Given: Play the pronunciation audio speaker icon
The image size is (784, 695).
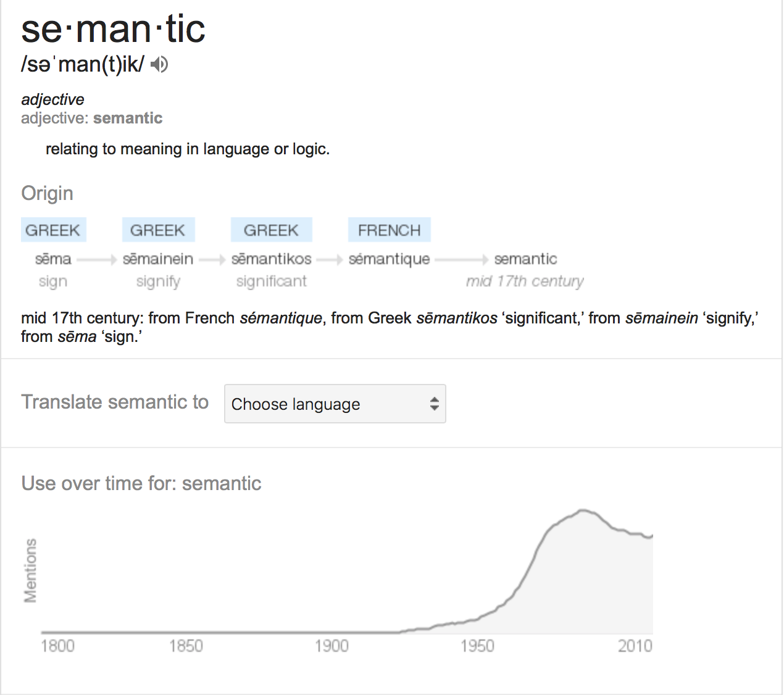Looking at the screenshot, I should click(159, 64).
